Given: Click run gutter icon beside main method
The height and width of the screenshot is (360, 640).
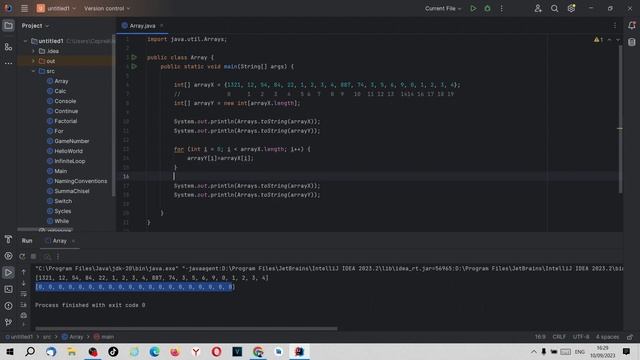Looking at the screenshot, I should click(134, 67).
